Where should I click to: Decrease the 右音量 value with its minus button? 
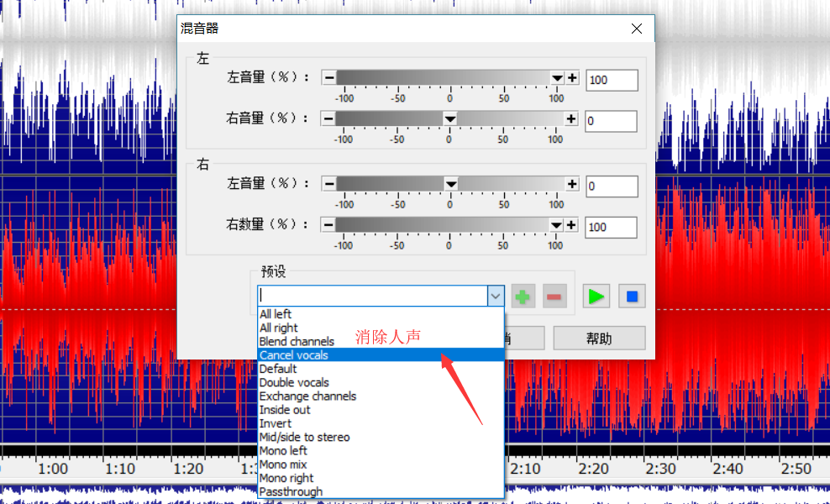pyautogui.click(x=329, y=118)
